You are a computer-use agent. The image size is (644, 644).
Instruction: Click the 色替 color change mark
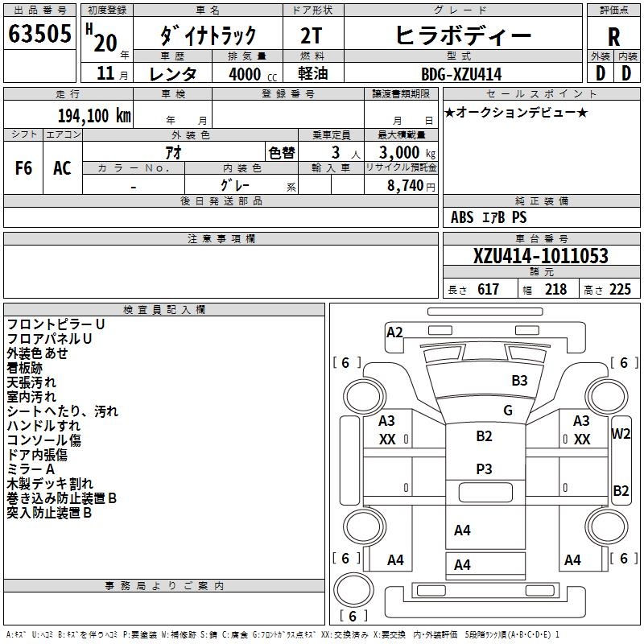tap(282, 153)
